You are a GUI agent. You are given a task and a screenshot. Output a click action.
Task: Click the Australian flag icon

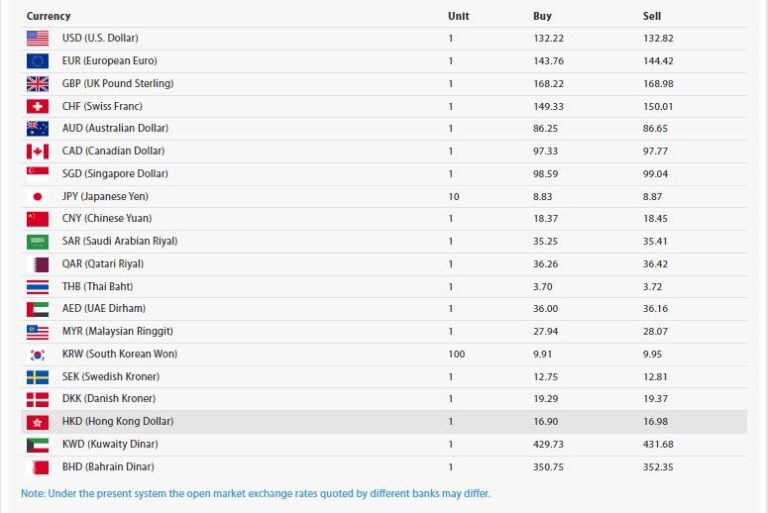[37, 128]
